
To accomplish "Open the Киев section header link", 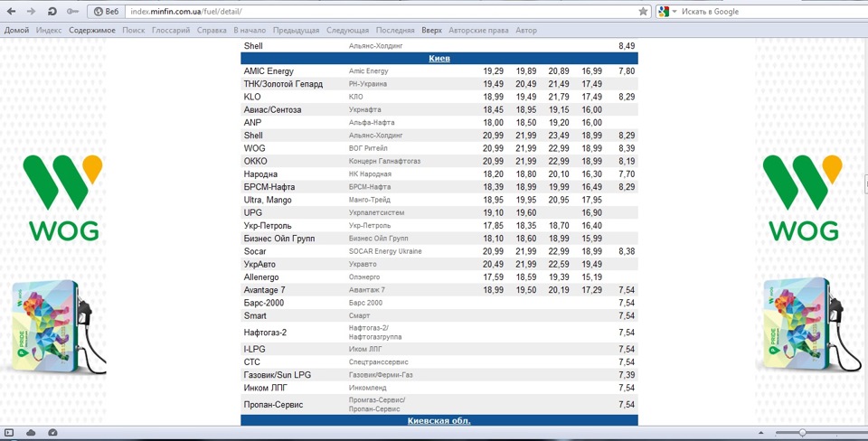I will pyautogui.click(x=439, y=59).
